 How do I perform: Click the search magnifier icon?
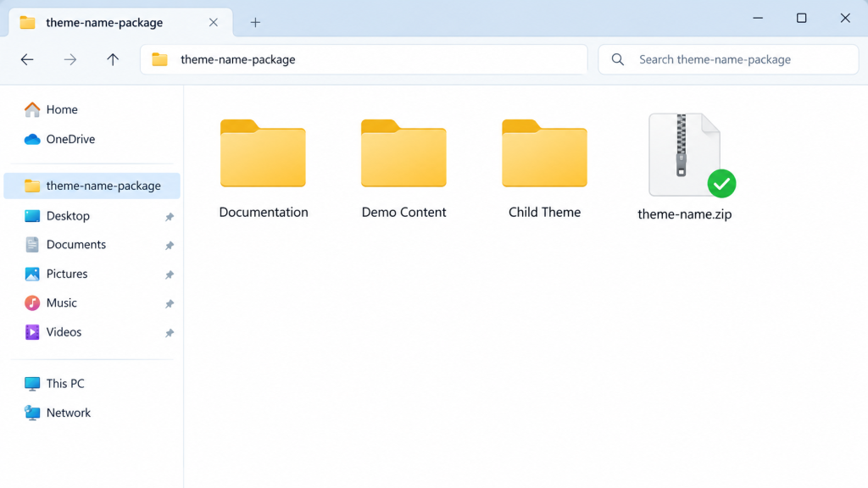point(618,59)
